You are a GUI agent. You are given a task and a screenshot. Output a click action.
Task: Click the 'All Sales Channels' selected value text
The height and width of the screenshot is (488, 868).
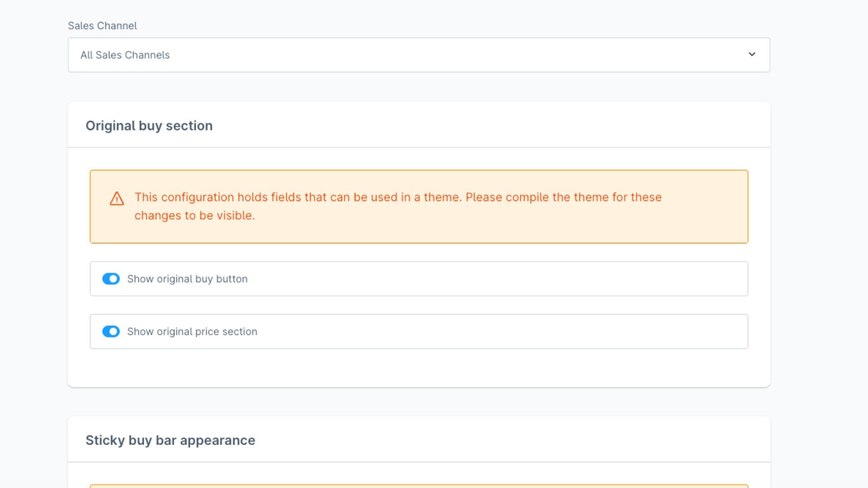click(x=125, y=55)
